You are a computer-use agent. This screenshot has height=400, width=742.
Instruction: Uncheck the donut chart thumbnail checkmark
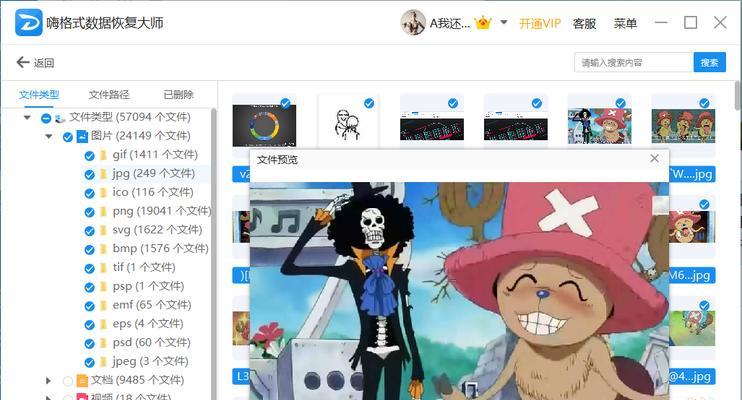pos(285,103)
